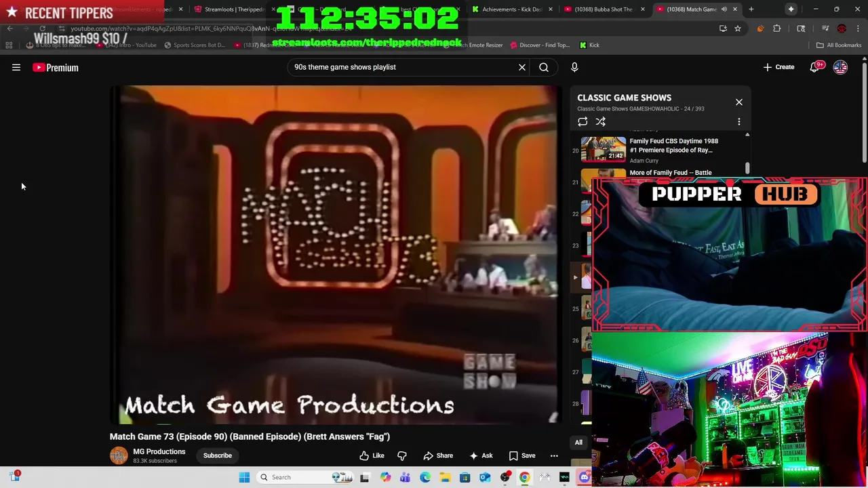Screen dimensions: 868x488
Task: Open Family Feud CBS Daytime 1988 thumbnail
Action: click(x=604, y=149)
